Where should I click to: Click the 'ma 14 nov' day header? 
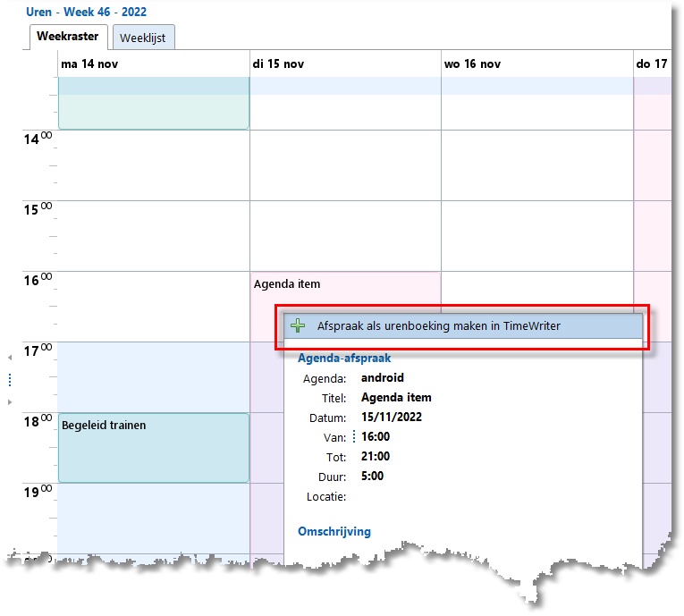(x=89, y=64)
